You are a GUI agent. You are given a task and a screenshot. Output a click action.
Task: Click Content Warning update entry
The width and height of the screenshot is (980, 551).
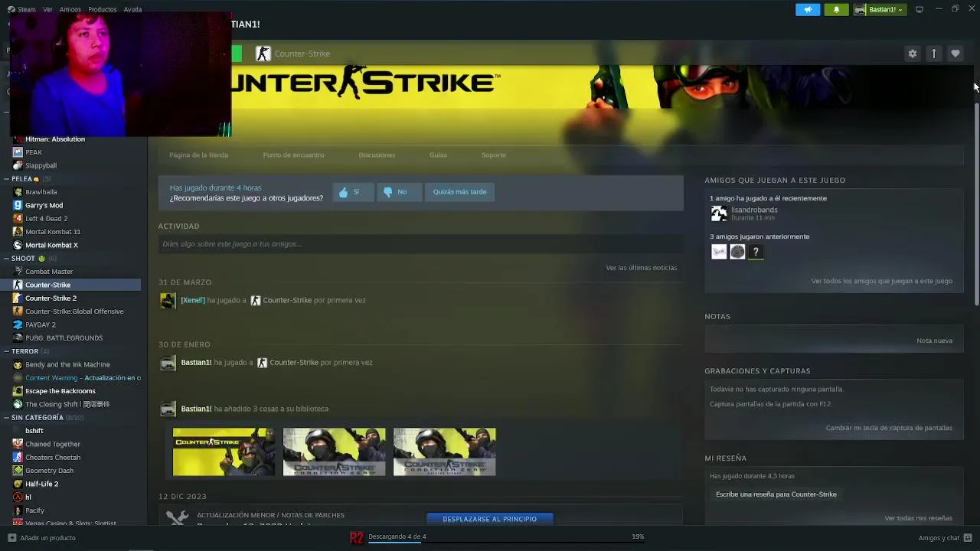click(x=83, y=378)
